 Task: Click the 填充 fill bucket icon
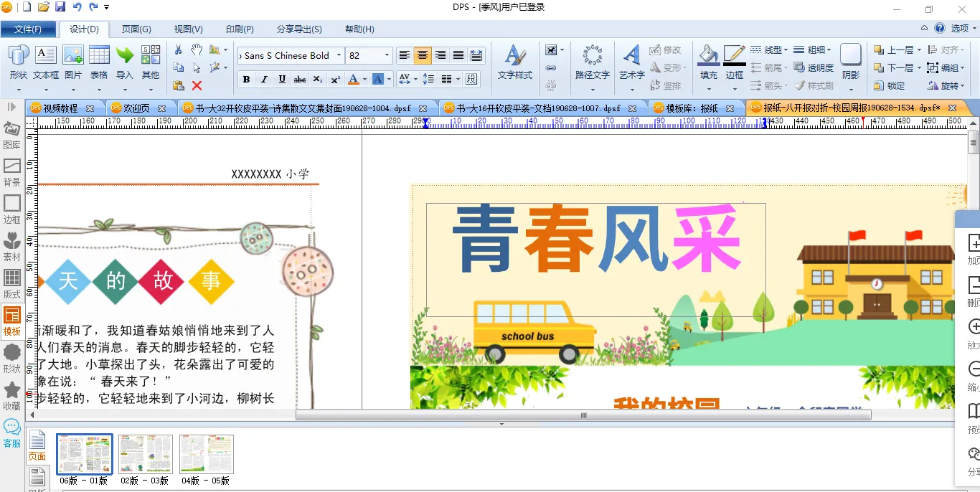[708, 62]
